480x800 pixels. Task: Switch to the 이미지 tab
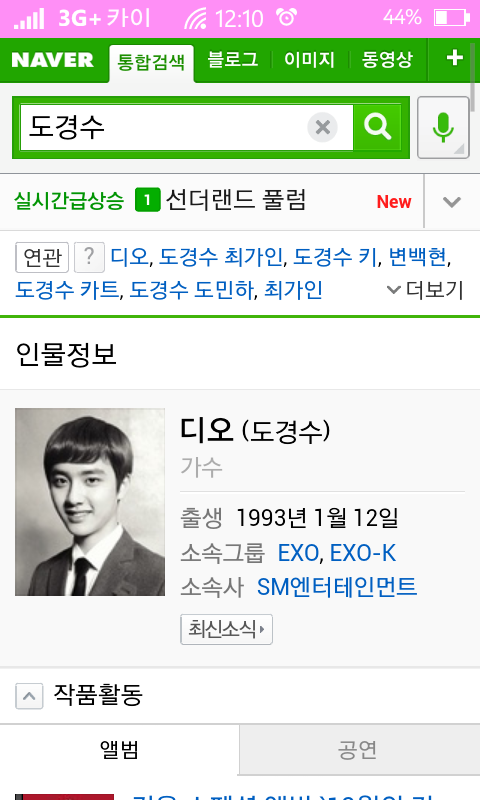(x=309, y=60)
